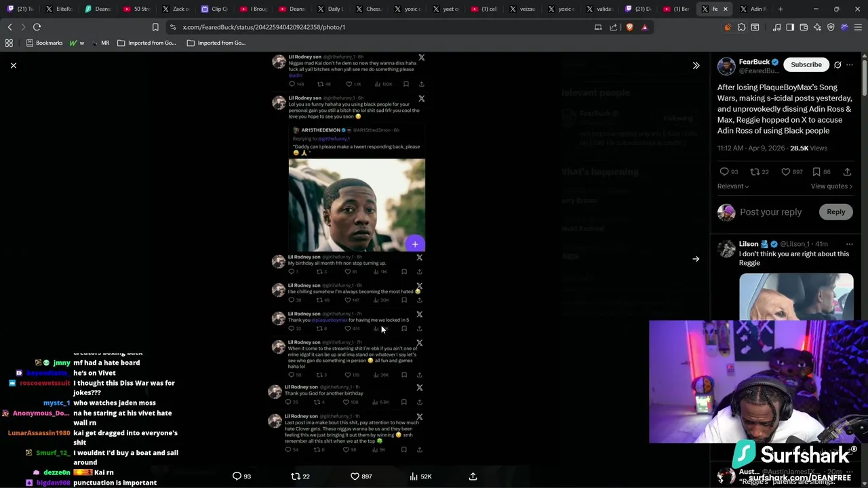The image size is (868, 488).
Task: Open the Brave Rewards triangle icon
Action: [644, 27]
